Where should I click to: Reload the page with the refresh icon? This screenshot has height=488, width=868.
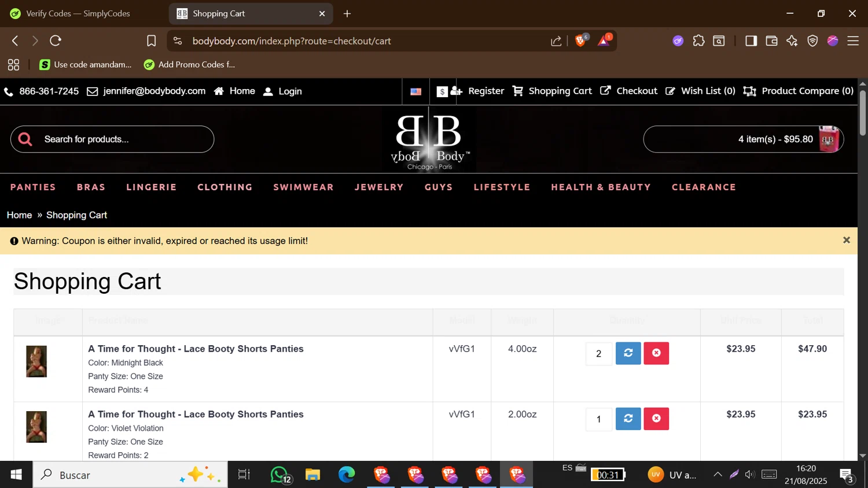[x=56, y=41]
